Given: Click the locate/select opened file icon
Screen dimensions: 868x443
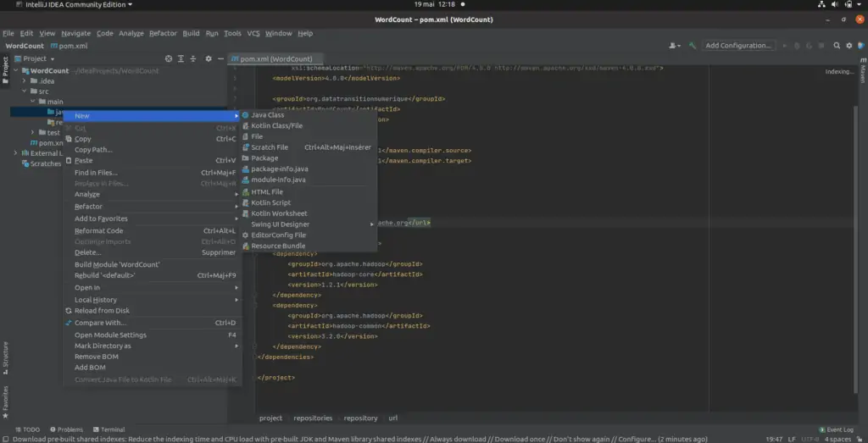Looking at the screenshot, I should (169, 58).
